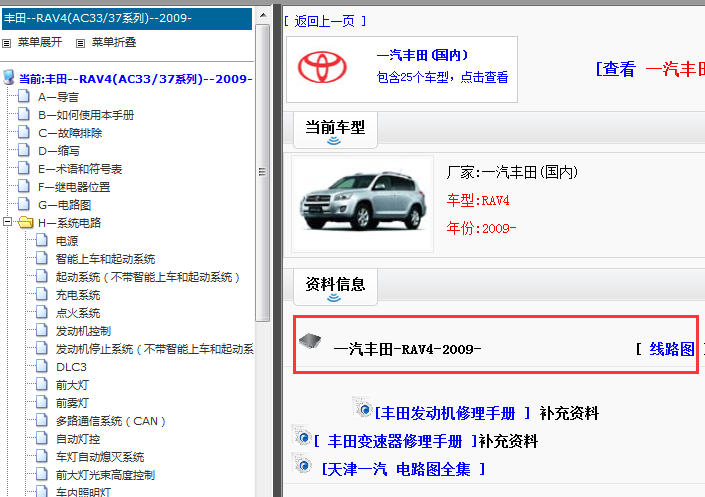Click the page icon next to C—故障排除
Screen dimensions: 705x497
point(24,132)
